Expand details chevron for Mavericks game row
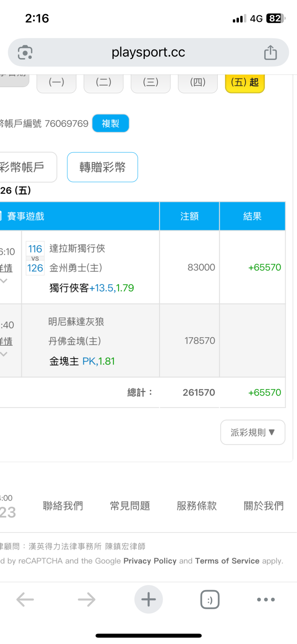Screen dimensions: 297x644 click(x=4, y=281)
